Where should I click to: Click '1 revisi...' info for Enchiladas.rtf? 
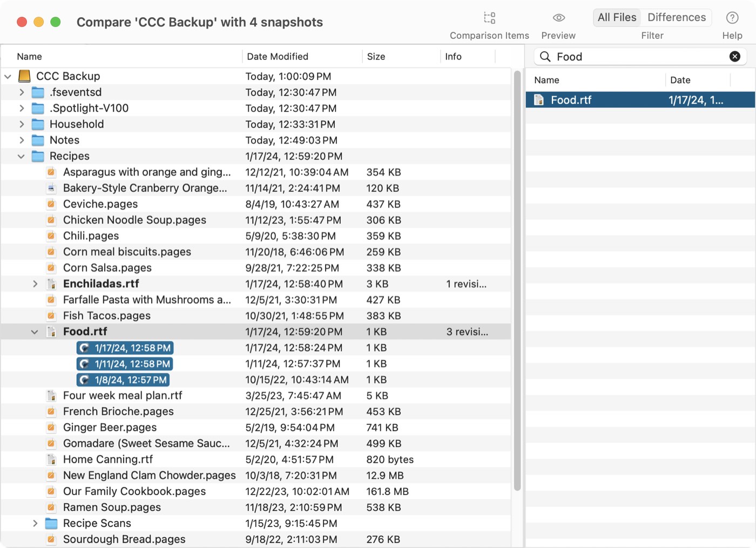pos(466,284)
